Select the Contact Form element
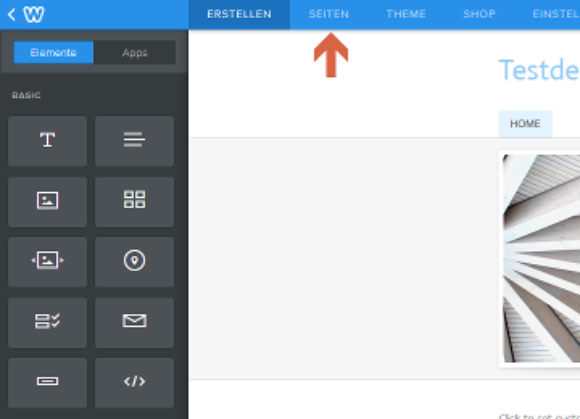This screenshot has width=580, height=419. [47, 322]
